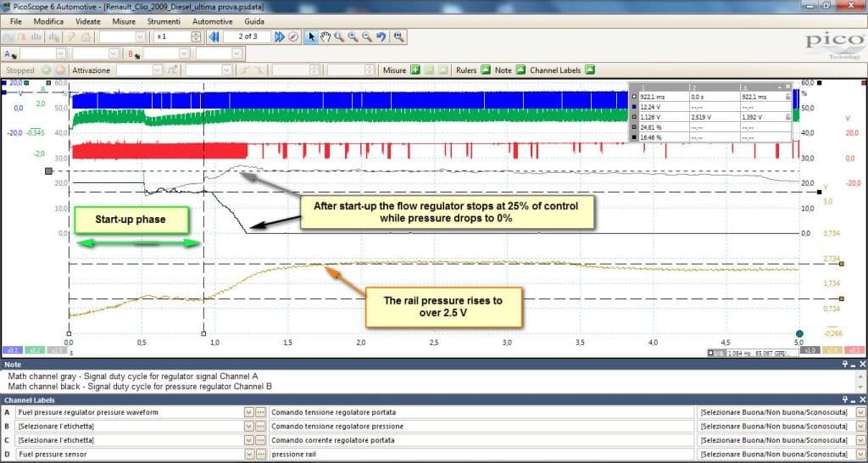Click the ellipsis button for channel B label
The image size is (868, 463).
(x=259, y=427)
